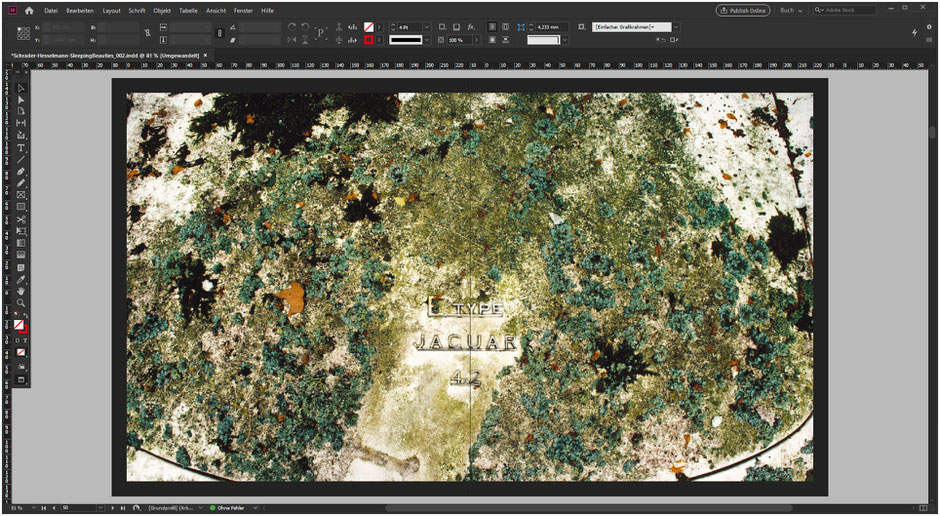Open page number dropdown in status bar

101,508
